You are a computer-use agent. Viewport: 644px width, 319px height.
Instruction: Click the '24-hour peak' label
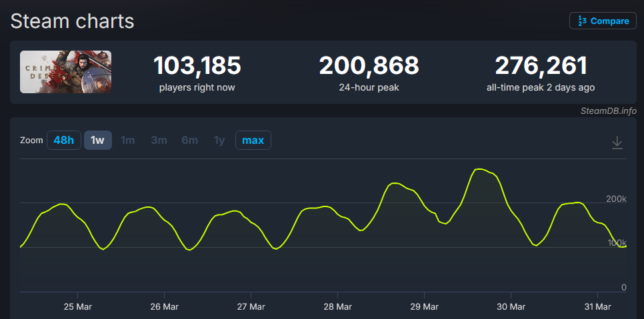point(369,88)
